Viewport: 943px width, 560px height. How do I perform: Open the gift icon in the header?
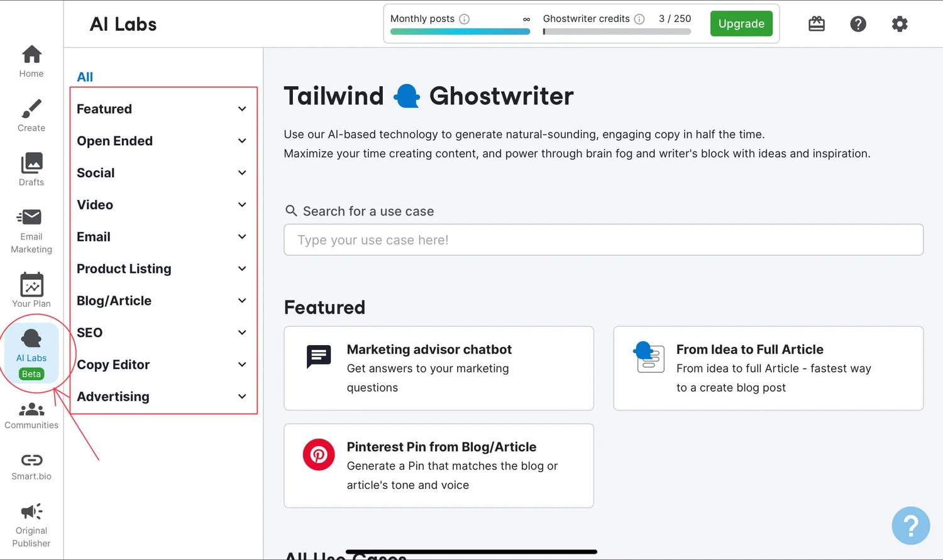(x=816, y=23)
